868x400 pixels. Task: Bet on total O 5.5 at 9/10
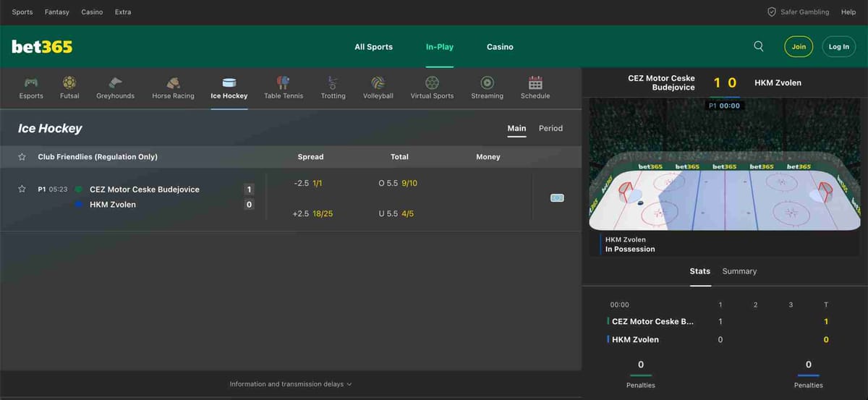399,184
